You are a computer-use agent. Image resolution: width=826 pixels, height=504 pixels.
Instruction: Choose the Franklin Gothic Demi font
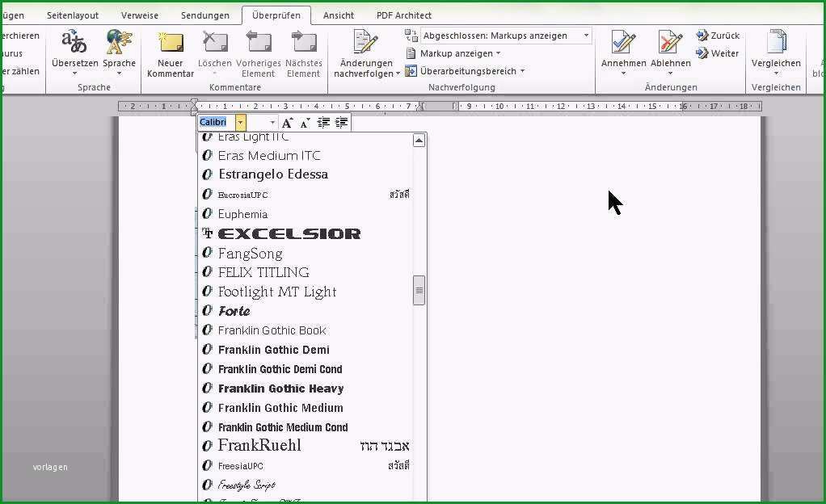click(x=306, y=350)
